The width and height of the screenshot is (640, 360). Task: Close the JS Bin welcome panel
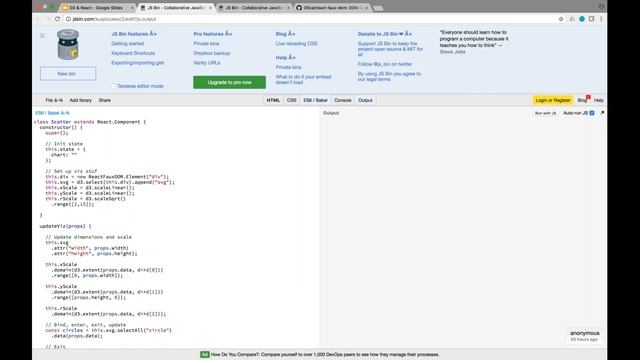[42, 36]
